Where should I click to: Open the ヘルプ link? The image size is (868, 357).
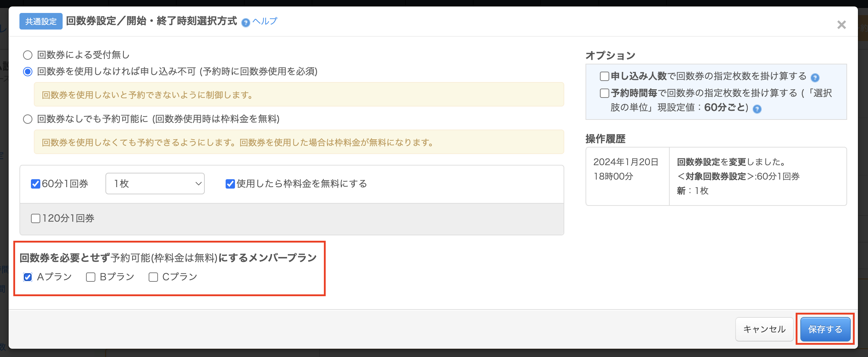click(x=265, y=21)
